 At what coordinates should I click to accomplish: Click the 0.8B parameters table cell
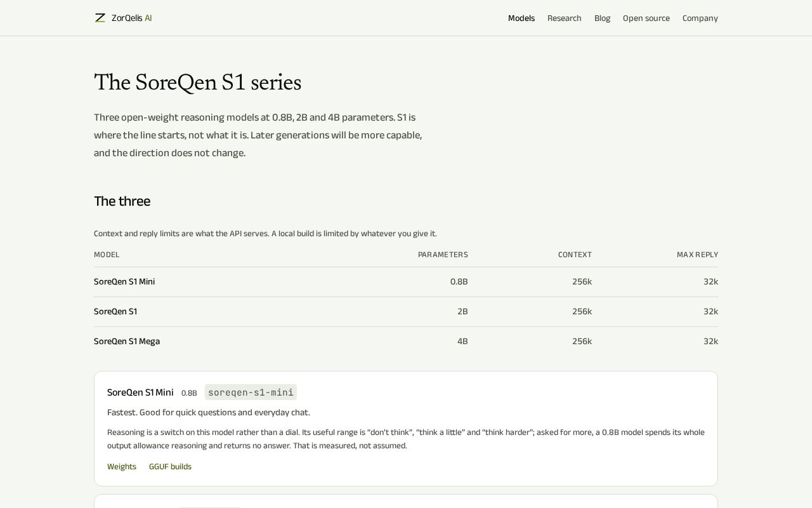pos(459,282)
